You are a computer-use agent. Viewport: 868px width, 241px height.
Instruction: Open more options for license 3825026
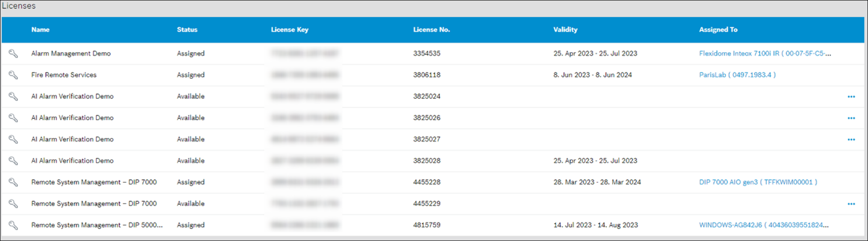(x=851, y=118)
